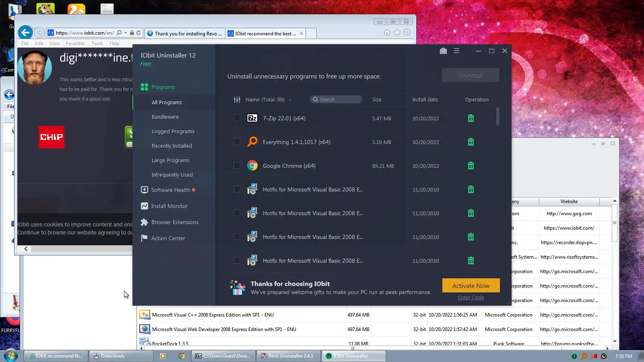This screenshot has width=644, height=362.
Task: Sort by the Size column header
Action: (x=377, y=99)
